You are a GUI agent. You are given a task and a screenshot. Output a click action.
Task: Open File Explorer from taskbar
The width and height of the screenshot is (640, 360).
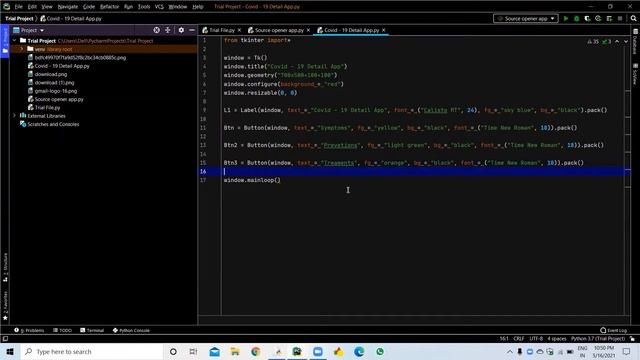235,351
